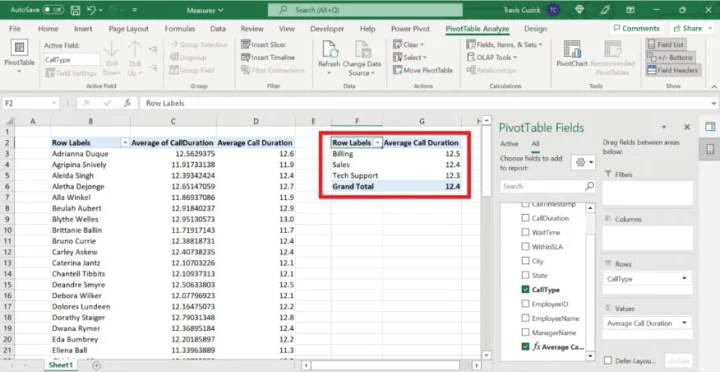Click Insert Slicer icon

[246, 45]
